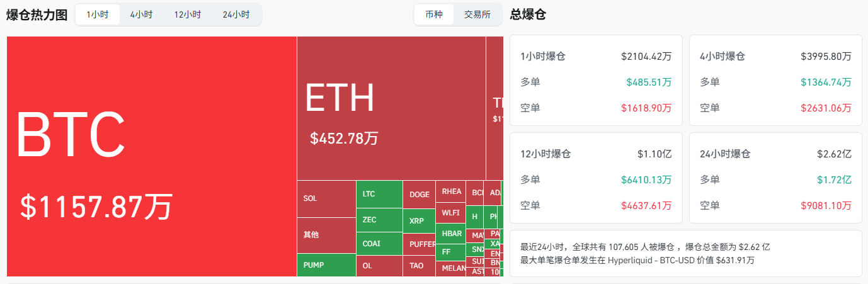Image resolution: width=868 pixels, height=284 pixels.
Task: Toggle heatmap view to 币种
Action: [x=434, y=14]
